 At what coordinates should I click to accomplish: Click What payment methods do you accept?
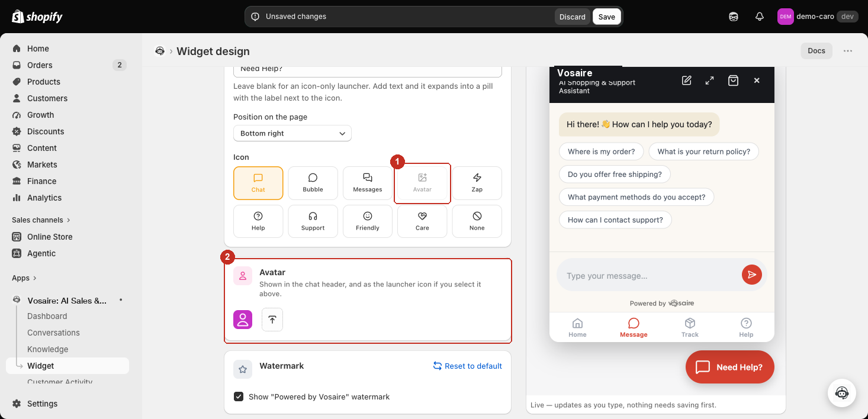pyautogui.click(x=636, y=197)
